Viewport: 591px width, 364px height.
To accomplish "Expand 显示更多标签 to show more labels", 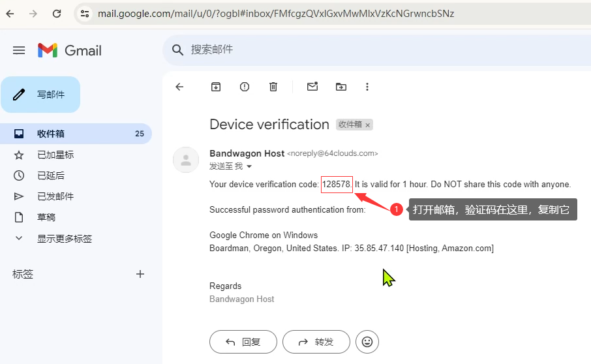I will 64,239.
